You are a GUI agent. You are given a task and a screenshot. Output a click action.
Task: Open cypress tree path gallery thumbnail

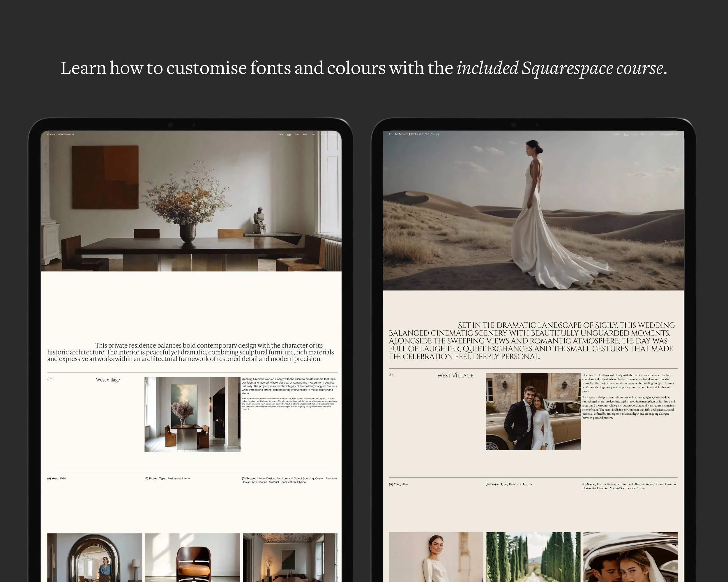[x=533, y=557]
